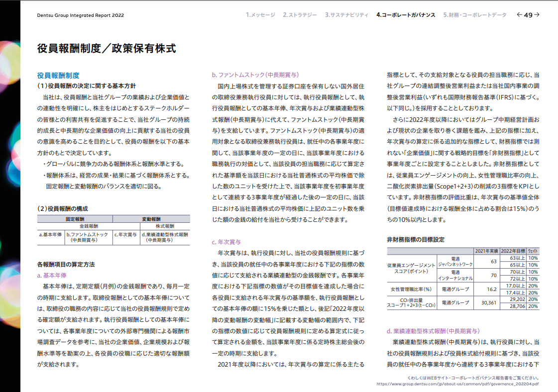Click purple subheading a. 基本年俸
The image size is (558, 392).
[x=52, y=275]
